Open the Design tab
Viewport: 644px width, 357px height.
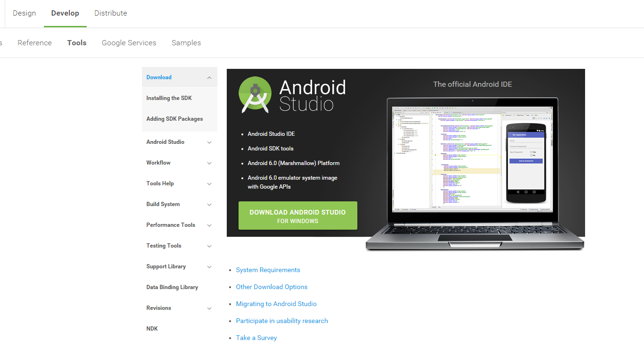pyautogui.click(x=25, y=13)
